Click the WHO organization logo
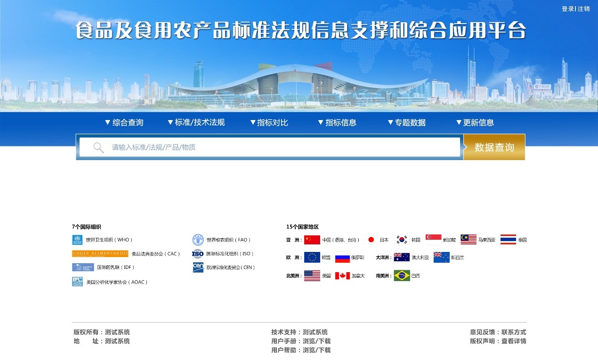598x364 pixels. [x=77, y=240]
